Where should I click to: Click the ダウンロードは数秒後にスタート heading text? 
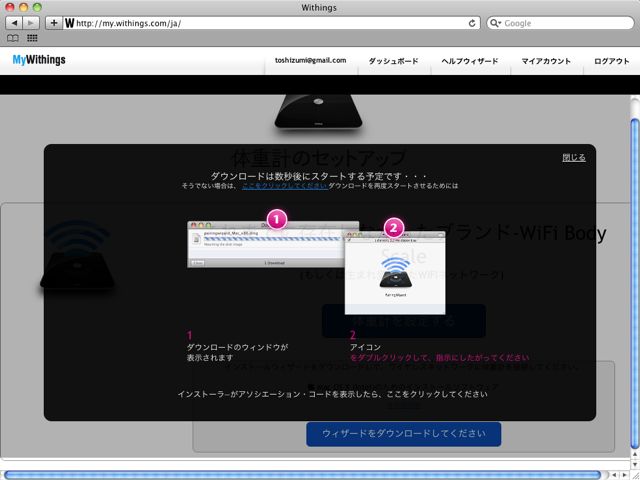(319, 176)
